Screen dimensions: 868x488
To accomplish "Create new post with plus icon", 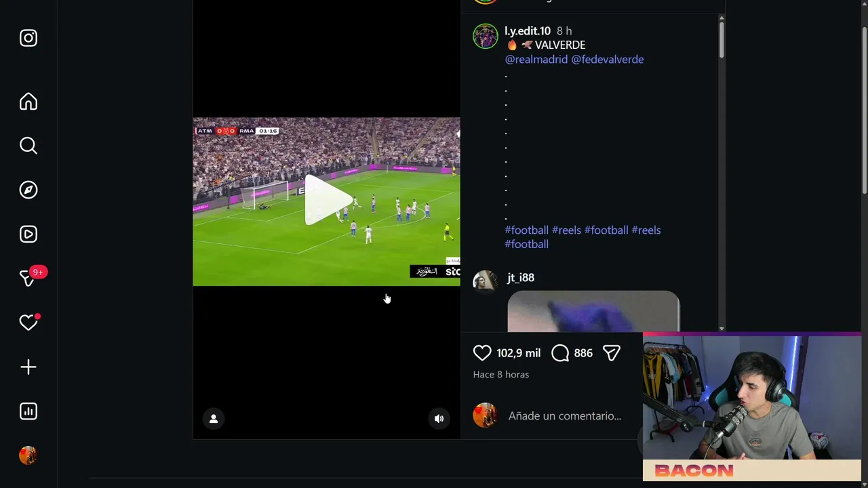I will coord(28,367).
